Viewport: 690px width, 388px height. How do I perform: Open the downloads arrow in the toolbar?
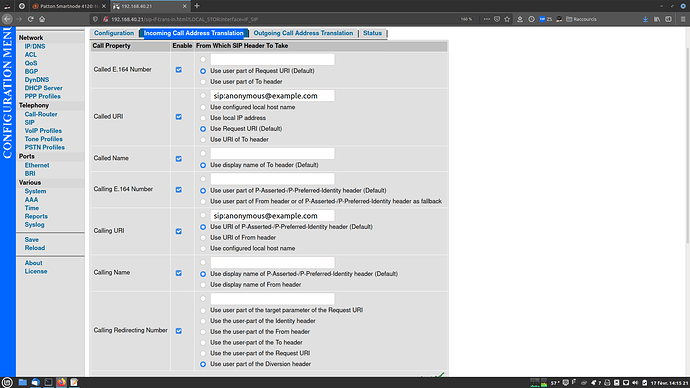coord(645,19)
